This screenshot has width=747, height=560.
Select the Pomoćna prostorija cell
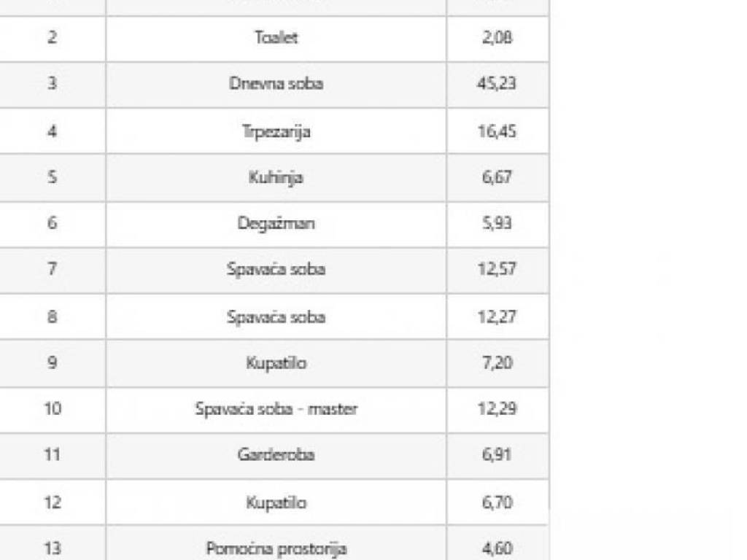point(276,543)
